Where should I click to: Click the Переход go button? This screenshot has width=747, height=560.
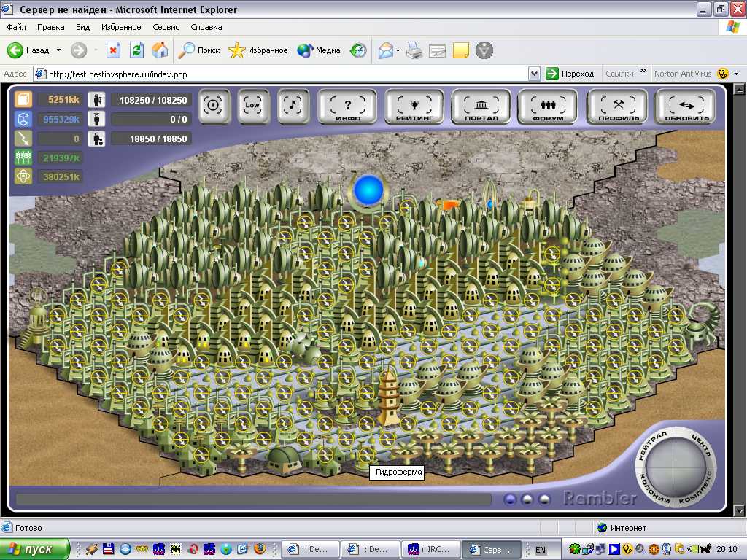570,74
